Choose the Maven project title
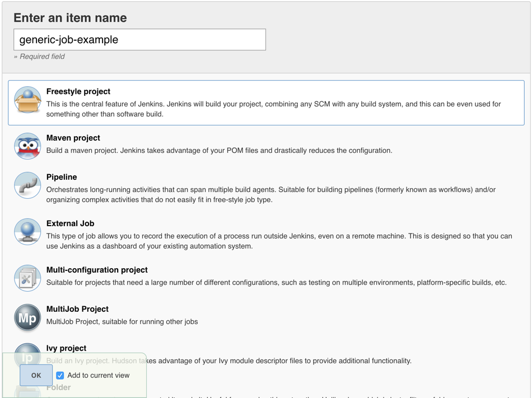The width and height of the screenshot is (532, 398). [73, 138]
